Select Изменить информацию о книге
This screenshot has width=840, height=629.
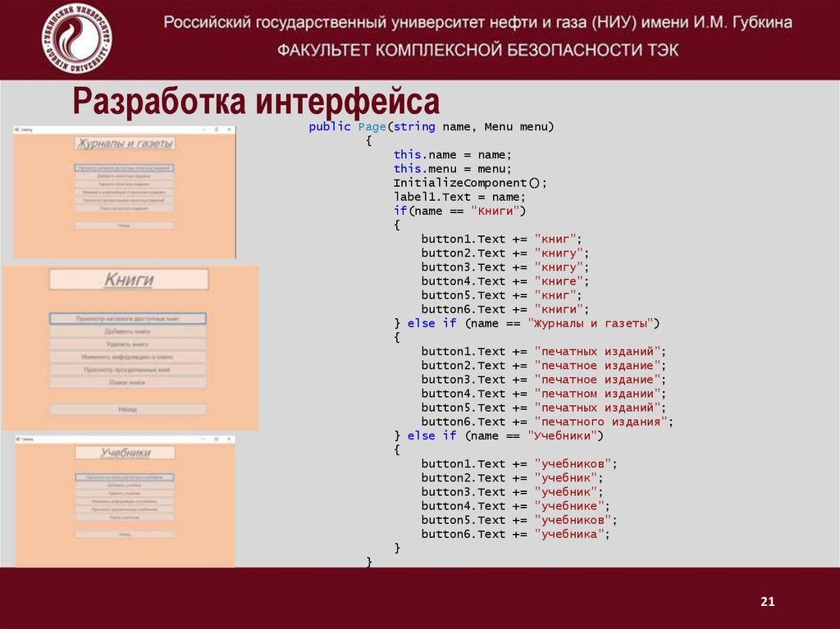[128, 358]
